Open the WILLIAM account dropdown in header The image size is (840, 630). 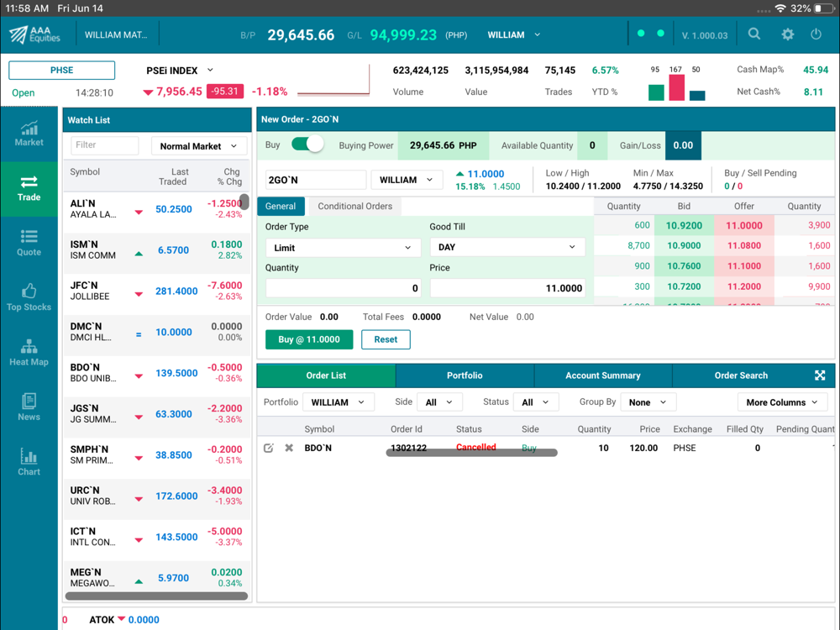coord(513,34)
